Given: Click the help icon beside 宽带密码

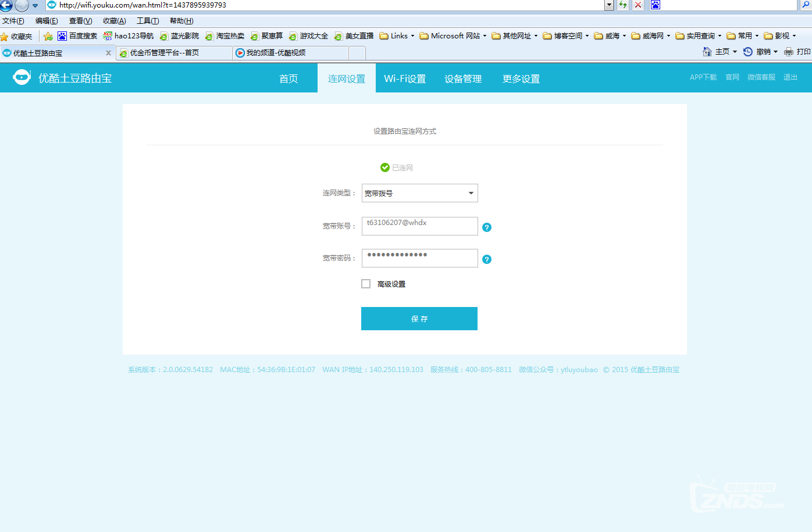Looking at the screenshot, I should click(487, 259).
